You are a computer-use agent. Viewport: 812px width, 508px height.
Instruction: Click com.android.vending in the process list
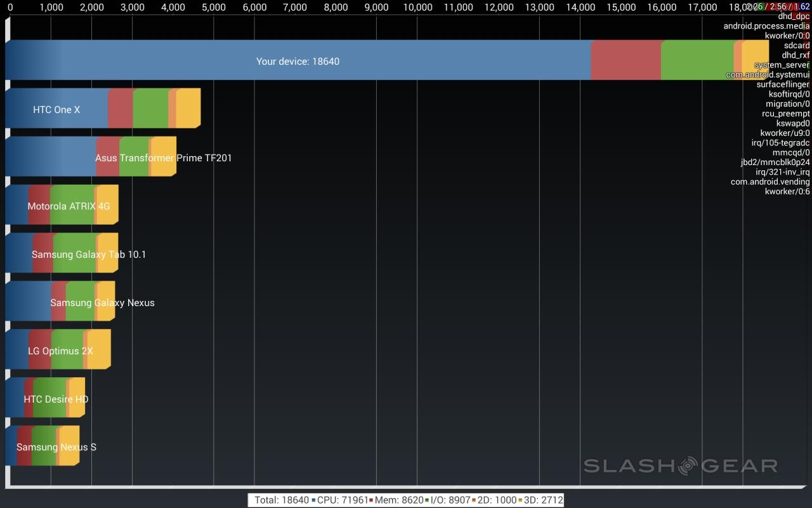point(769,182)
